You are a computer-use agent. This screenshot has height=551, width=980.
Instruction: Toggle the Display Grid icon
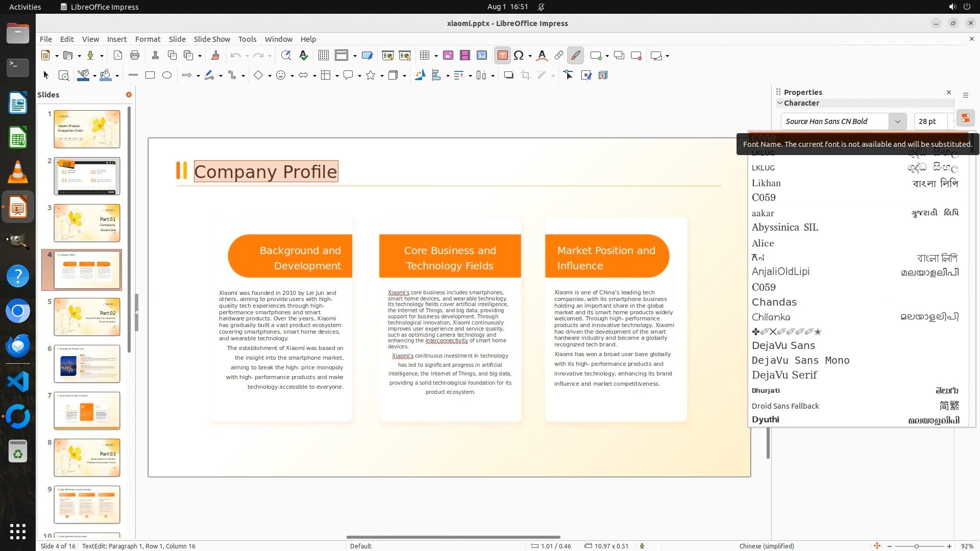point(324,56)
